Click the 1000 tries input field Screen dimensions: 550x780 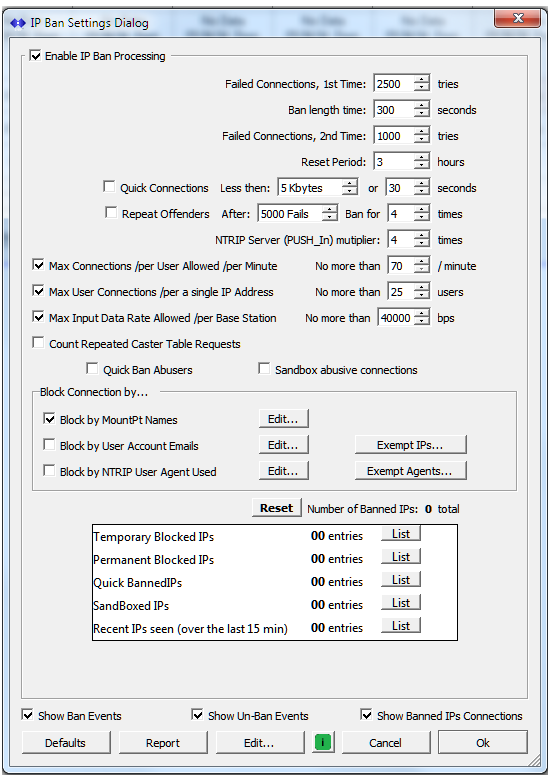click(394, 135)
